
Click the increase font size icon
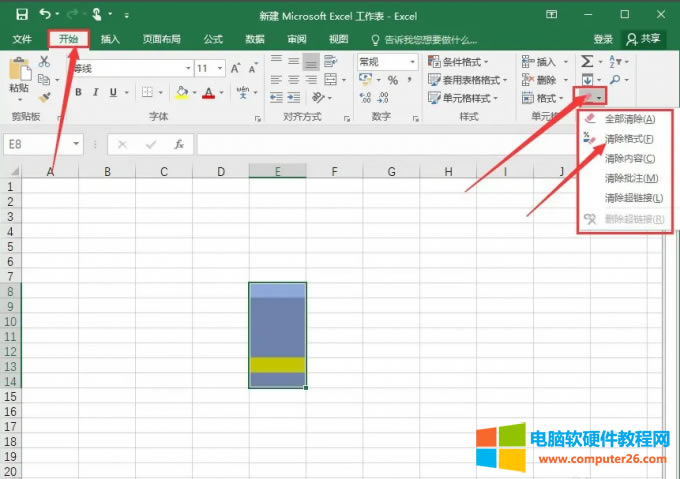tap(236, 68)
